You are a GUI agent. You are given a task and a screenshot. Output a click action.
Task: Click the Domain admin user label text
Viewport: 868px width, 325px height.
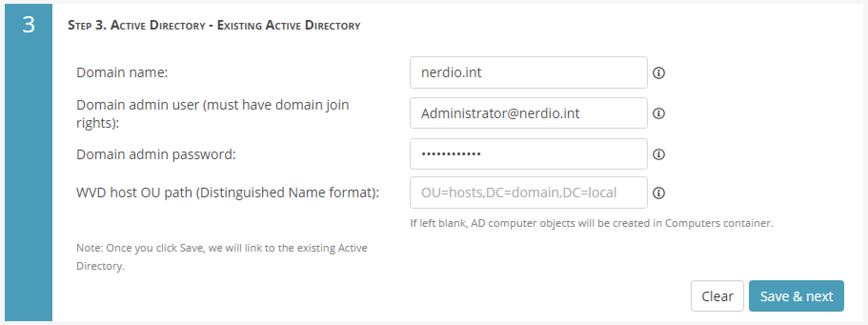212,113
